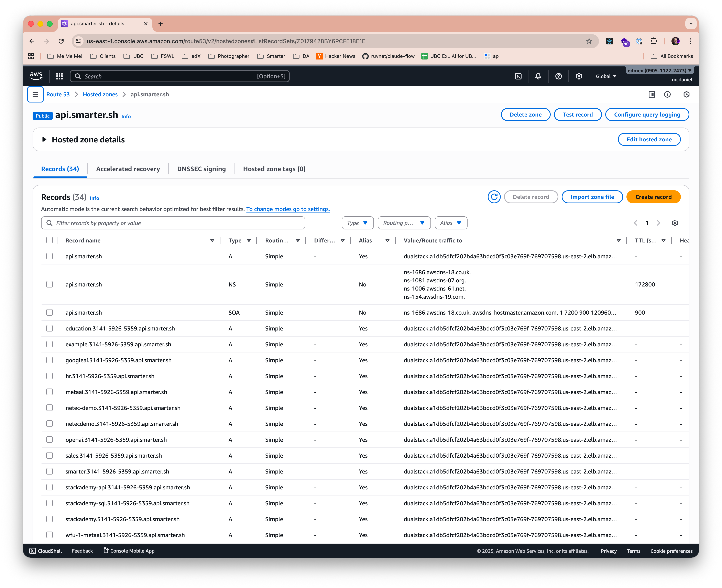Open Console Mobile App footer link
Viewport: 722px width, 588px height.
129,551
